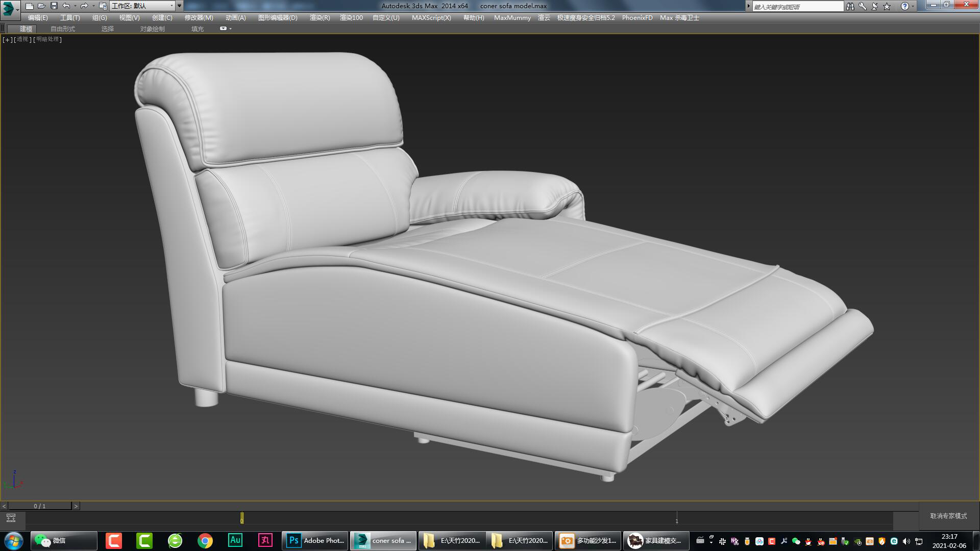Start a search with the binoculars icon
This screenshot has height=551, width=980.
pos(850,6)
